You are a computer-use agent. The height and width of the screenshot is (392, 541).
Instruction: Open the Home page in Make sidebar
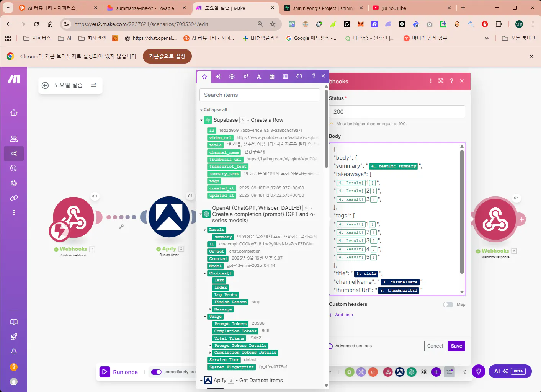coord(14,113)
